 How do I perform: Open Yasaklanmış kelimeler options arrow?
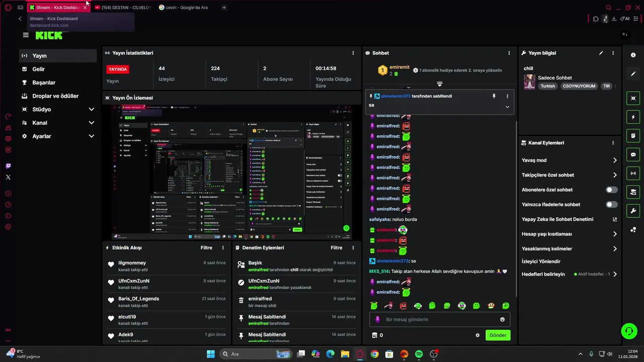tap(615, 248)
